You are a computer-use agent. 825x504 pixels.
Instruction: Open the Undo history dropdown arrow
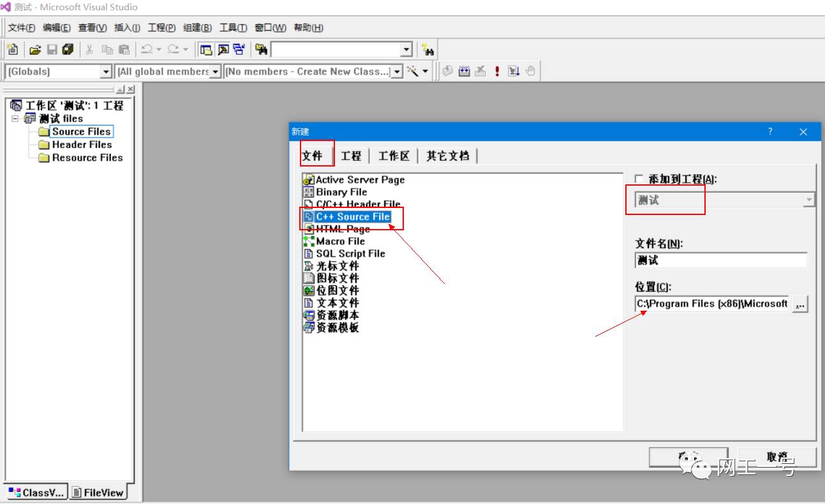click(159, 49)
